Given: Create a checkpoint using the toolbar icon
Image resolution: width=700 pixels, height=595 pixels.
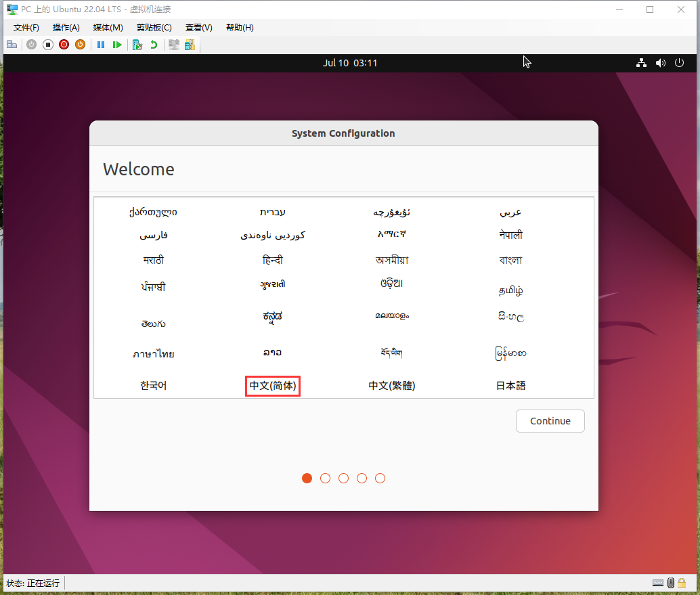Looking at the screenshot, I should pos(137,45).
